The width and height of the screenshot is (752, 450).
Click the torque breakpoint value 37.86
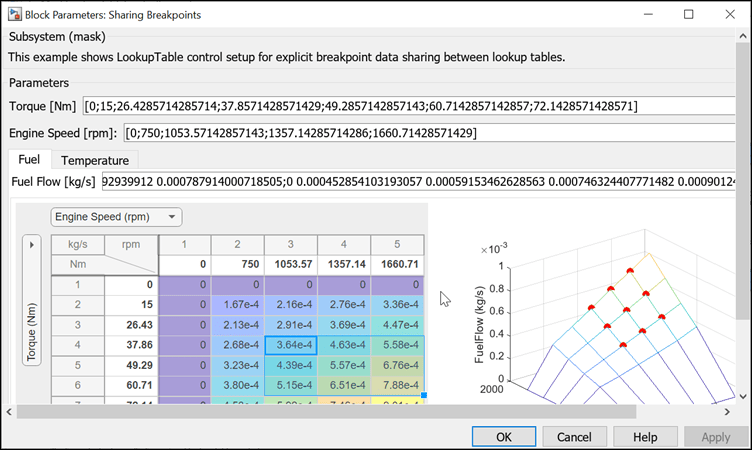click(x=131, y=345)
